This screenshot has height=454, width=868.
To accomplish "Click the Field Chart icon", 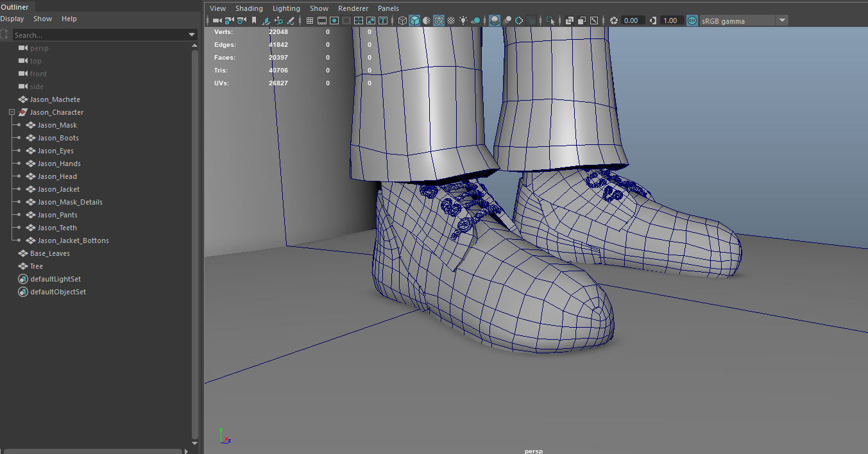I will click(x=359, y=21).
